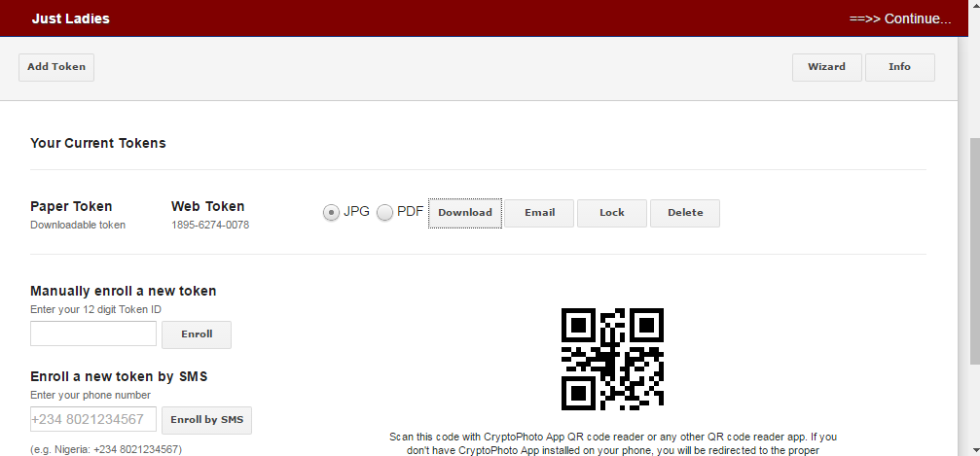Image resolution: width=980 pixels, height=456 pixels.
Task: Click the Paper Token label
Action: [x=71, y=207]
